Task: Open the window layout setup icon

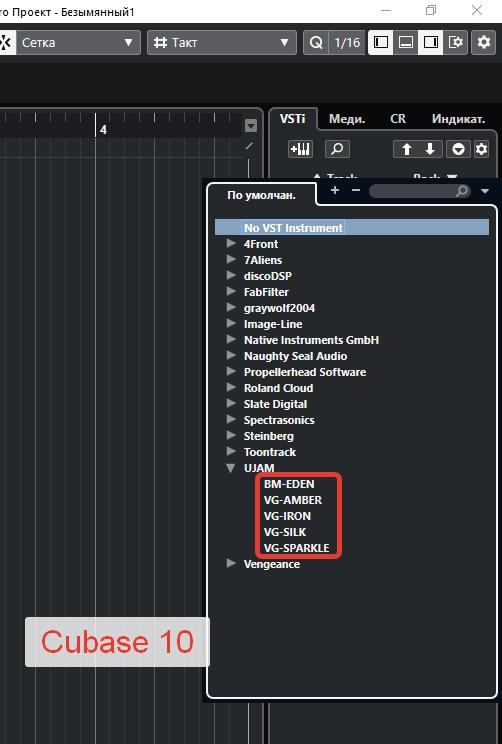Action: [x=456, y=43]
